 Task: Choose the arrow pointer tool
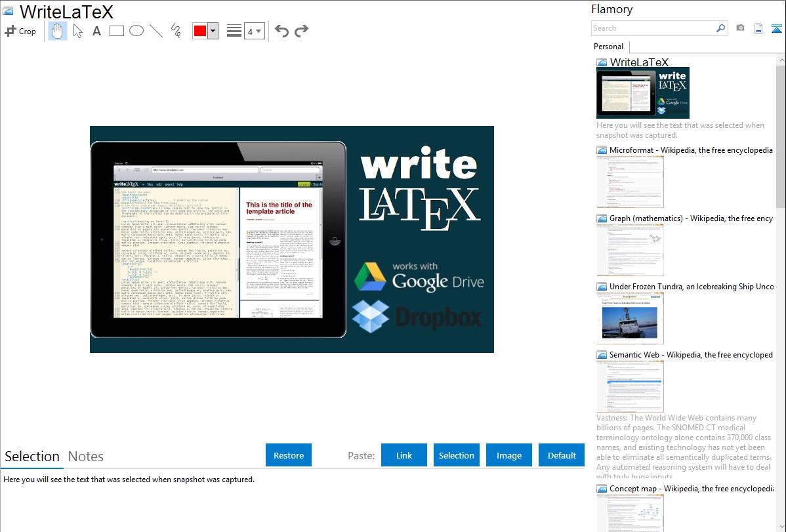(77, 31)
